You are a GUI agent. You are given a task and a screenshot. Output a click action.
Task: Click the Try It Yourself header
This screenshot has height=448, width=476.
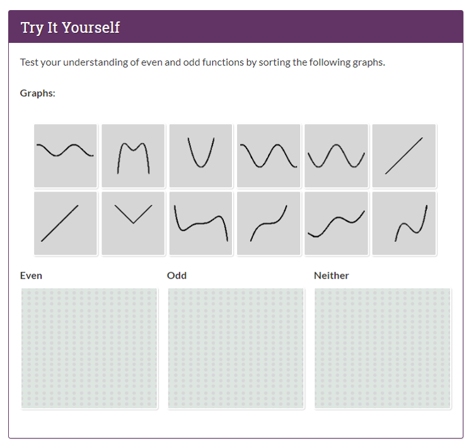click(x=70, y=28)
